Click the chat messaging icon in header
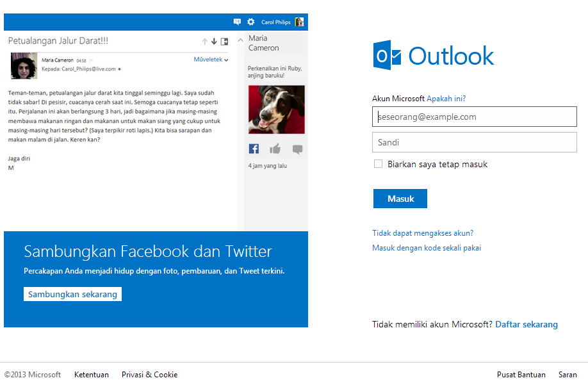The image size is (588, 385). [x=237, y=22]
